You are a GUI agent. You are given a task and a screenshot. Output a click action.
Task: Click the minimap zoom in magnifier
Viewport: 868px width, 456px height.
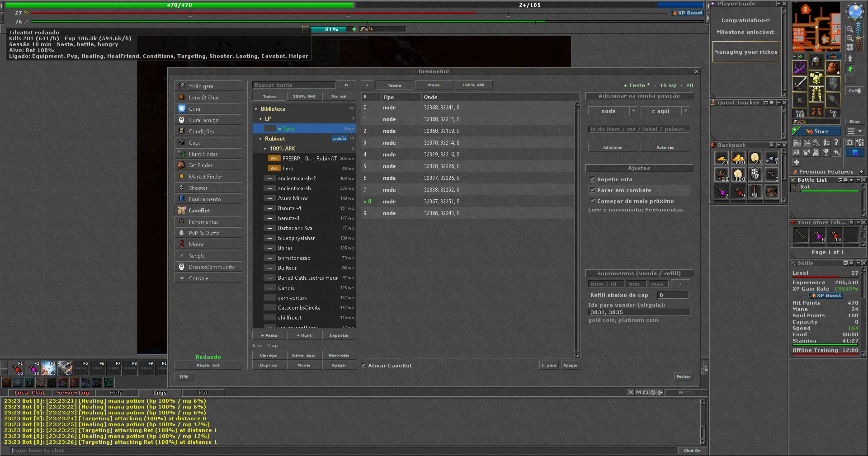(x=850, y=38)
